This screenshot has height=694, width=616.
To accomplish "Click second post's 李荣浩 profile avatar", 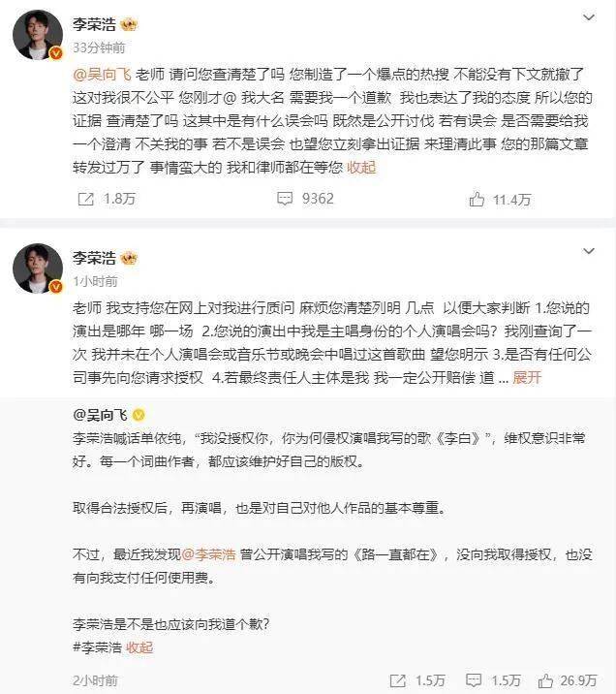I will [x=38, y=268].
